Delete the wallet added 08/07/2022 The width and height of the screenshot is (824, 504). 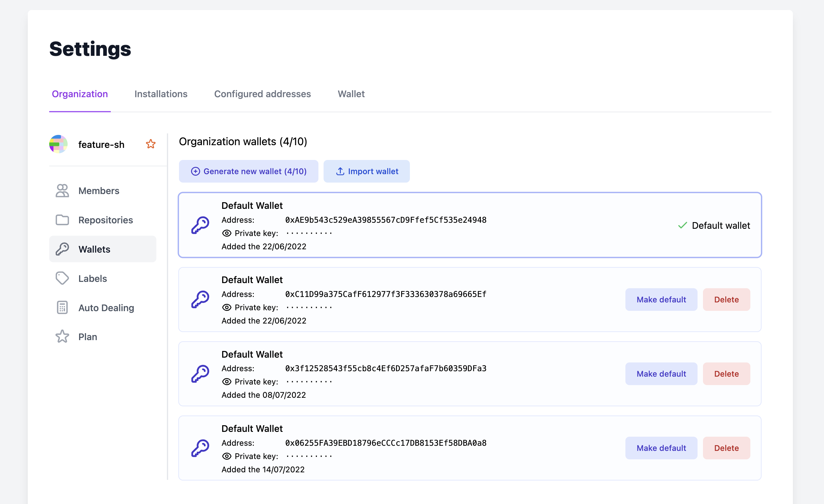click(x=726, y=374)
